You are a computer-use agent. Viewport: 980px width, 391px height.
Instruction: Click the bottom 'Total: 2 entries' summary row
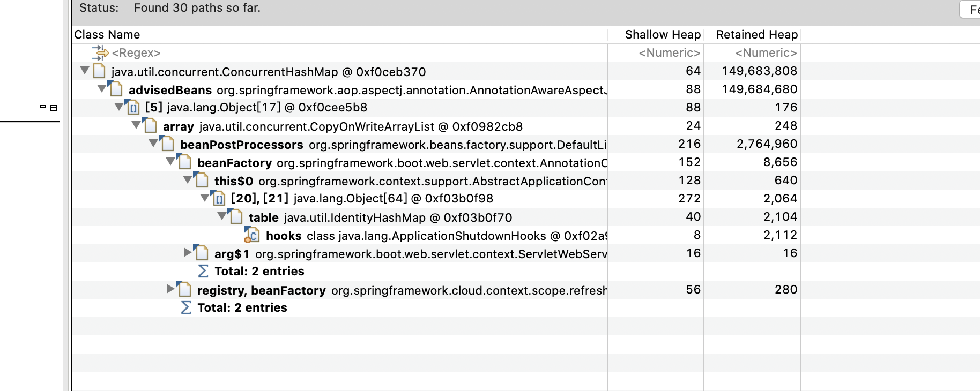[242, 307]
